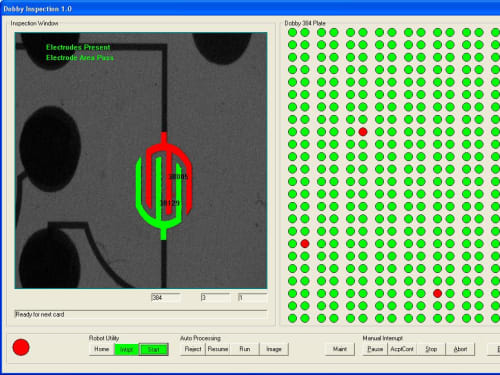The width and height of the screenshot is (500, 375).
Task: Click the Home button under Robot Utility
Action: (102, 349)
